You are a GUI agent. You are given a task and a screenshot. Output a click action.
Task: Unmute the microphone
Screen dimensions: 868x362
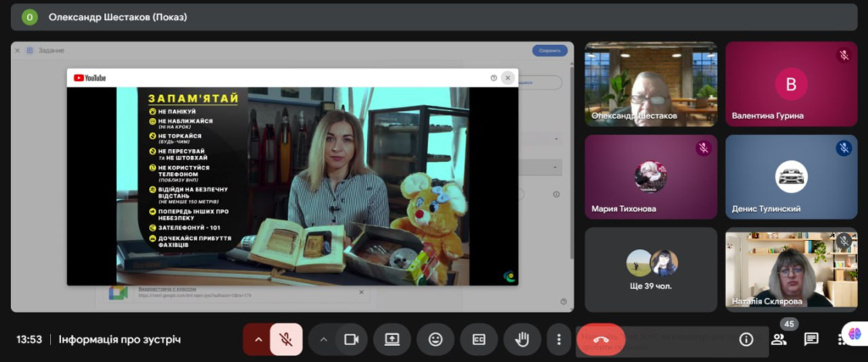[x=287, y=339]
